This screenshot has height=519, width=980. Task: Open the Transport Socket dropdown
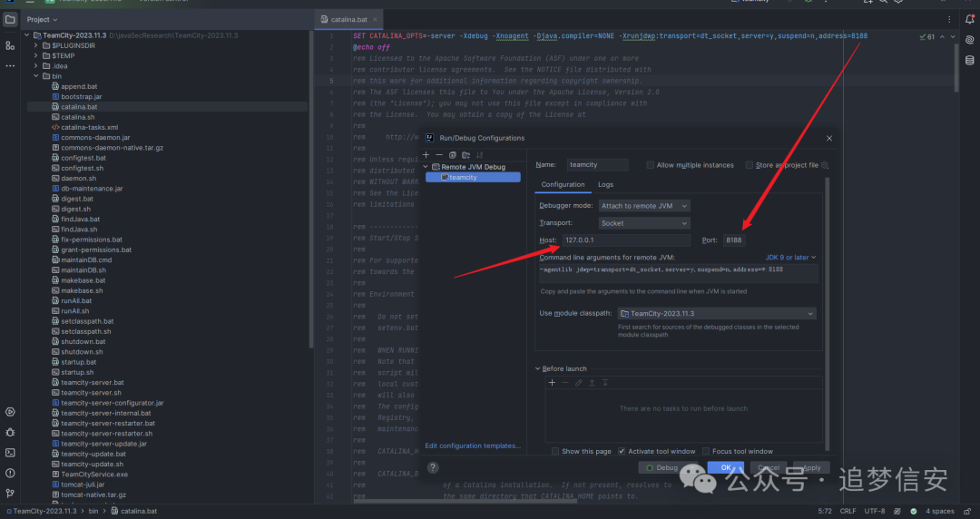point(643,223)
